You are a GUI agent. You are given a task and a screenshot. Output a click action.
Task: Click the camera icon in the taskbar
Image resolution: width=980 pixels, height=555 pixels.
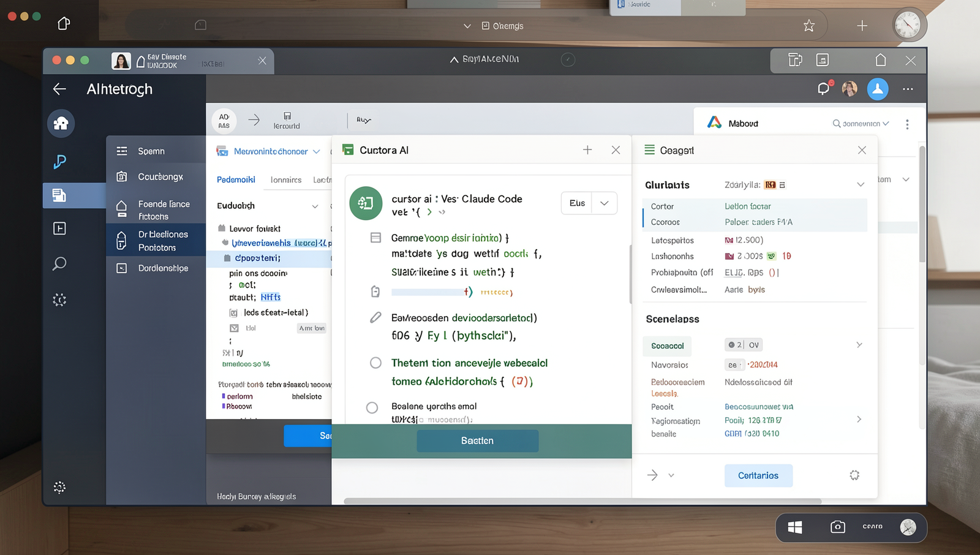(x=837, y=527)
